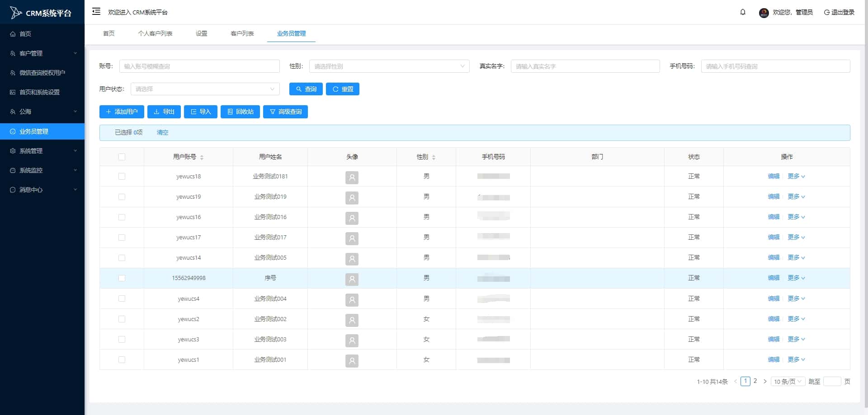Click the avatar thumbnail in yewucs14 row

(x=352, y=259)
